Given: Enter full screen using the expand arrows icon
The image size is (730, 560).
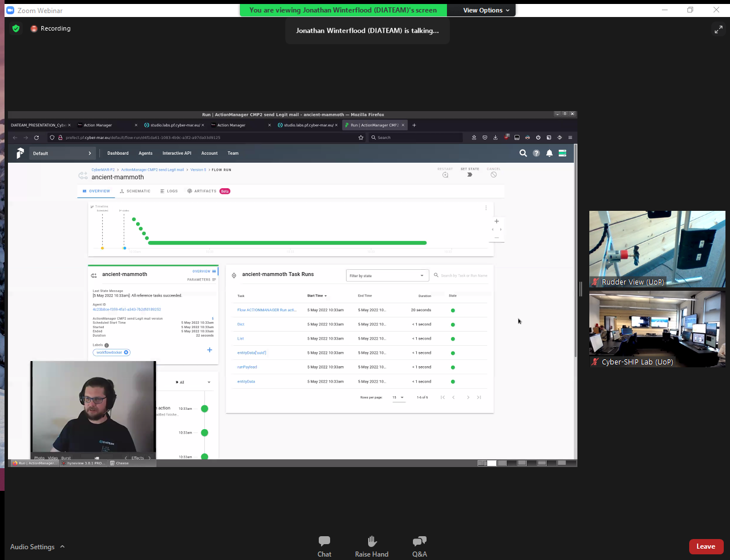Looking at the screenshot, I should point(718,30).
